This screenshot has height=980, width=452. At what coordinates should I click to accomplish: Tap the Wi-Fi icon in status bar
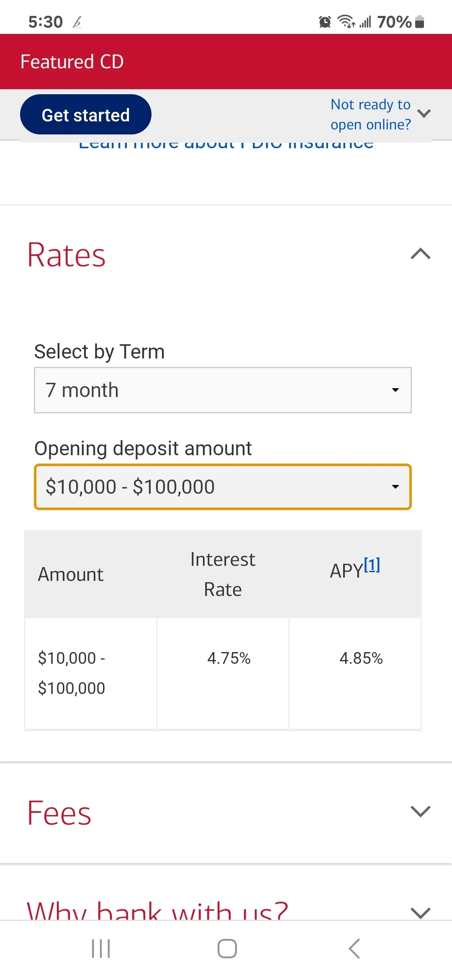pos(346,21)
